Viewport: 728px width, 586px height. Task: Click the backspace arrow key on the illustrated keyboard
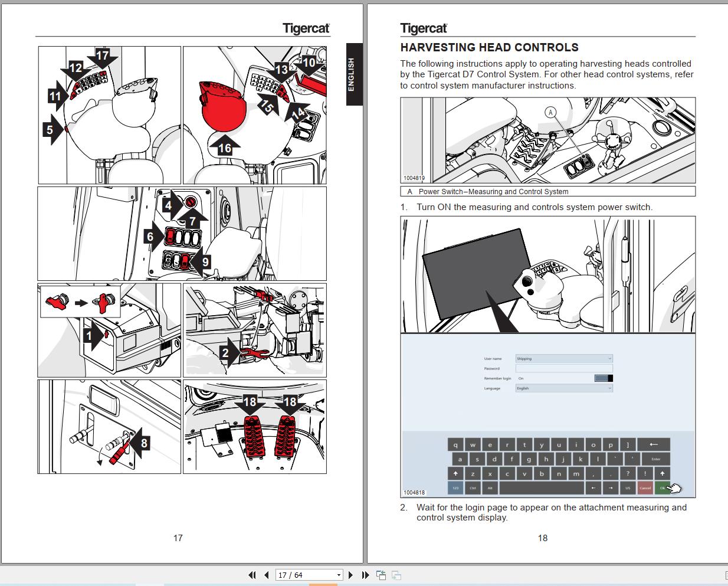click(654, 444)
